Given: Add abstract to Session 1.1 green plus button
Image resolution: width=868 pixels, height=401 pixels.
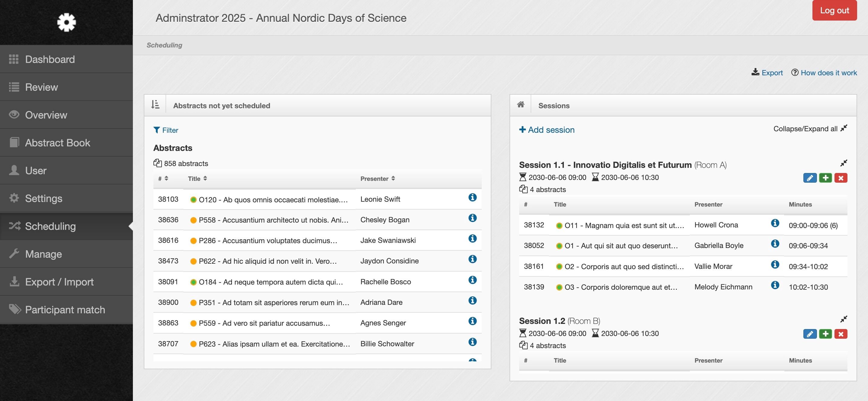Looking at the screenshot, I should (x=825, y=178).
